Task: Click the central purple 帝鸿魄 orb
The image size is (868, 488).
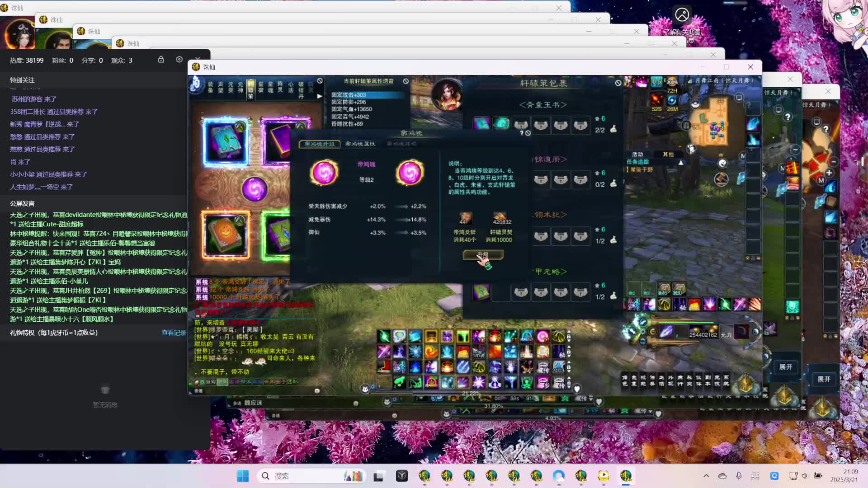Action: point(255,188)
